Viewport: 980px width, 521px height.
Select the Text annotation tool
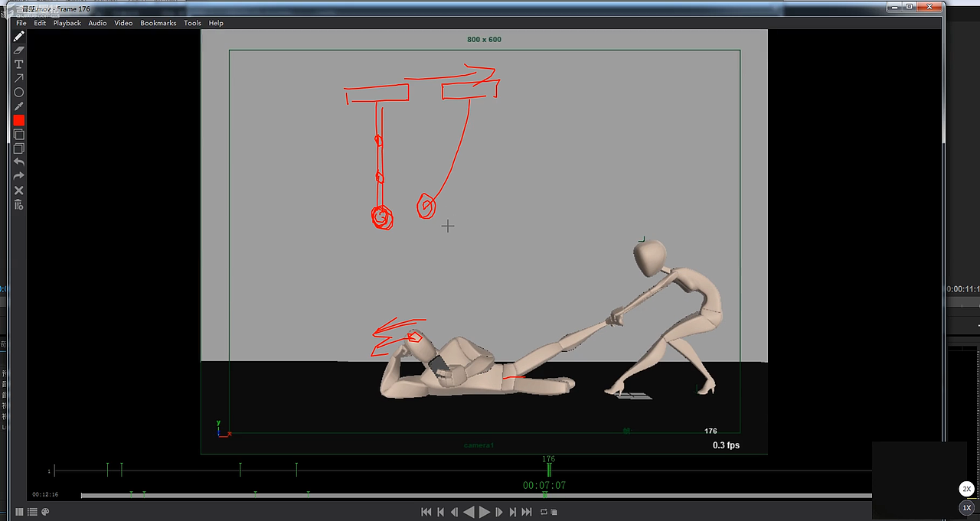click(19, 64)
